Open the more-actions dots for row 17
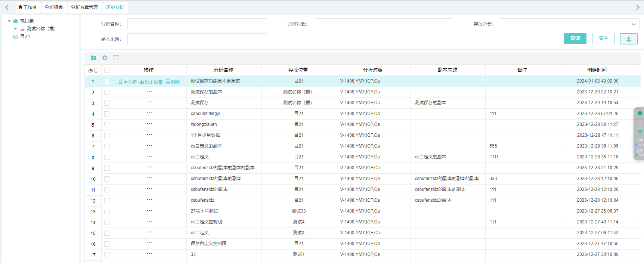644x263 pixels. pos(149,254)
